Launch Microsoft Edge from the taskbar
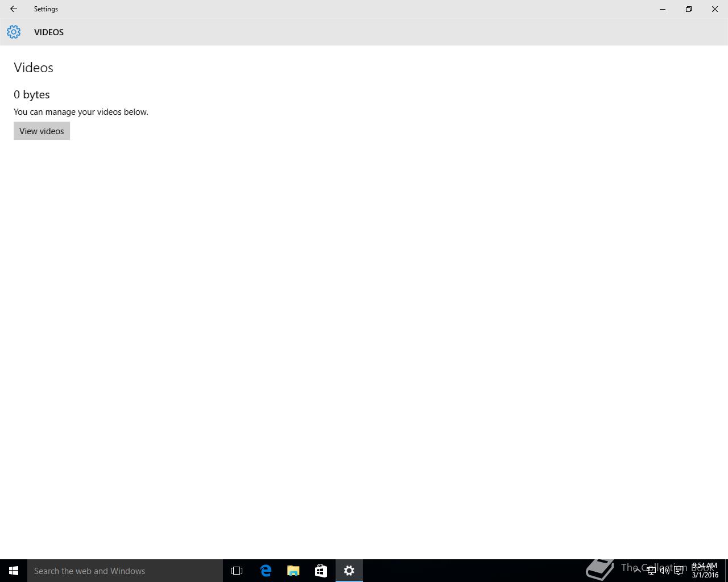Screen dimensions: 728x582 (x=266, y=571)
